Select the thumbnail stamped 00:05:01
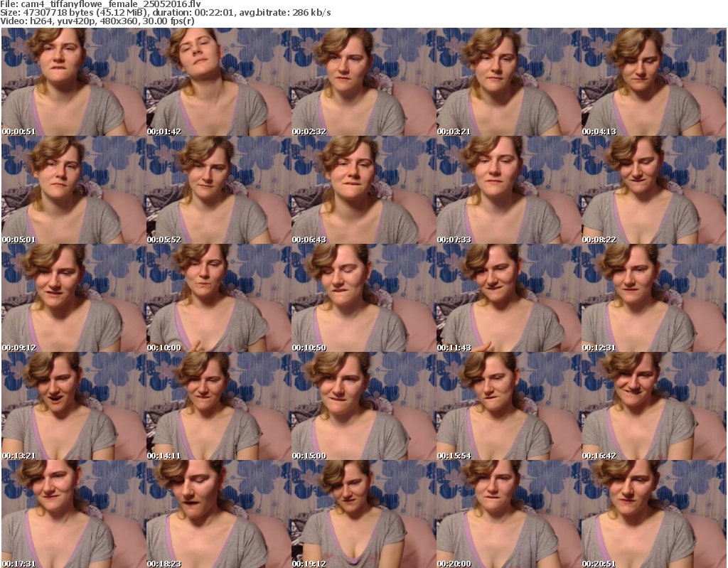Viewport: 728px width, 568px height. click(73, 190)
